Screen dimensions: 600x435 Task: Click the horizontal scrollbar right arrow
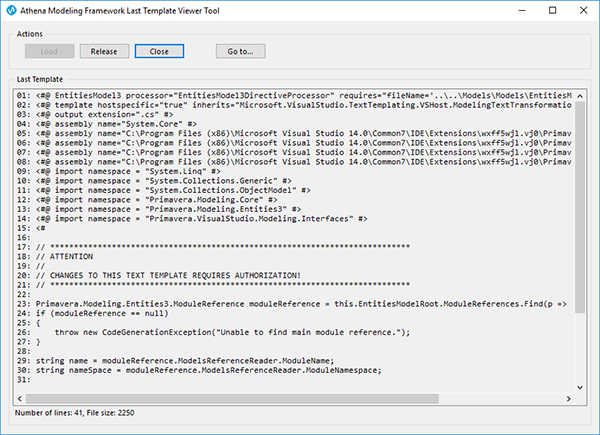point(569,399)
